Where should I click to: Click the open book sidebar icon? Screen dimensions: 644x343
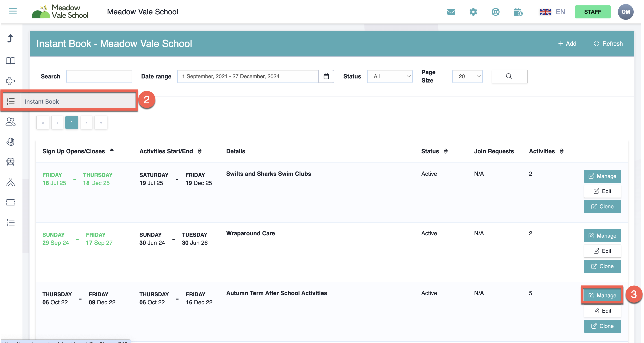click(x=11, y=61)
